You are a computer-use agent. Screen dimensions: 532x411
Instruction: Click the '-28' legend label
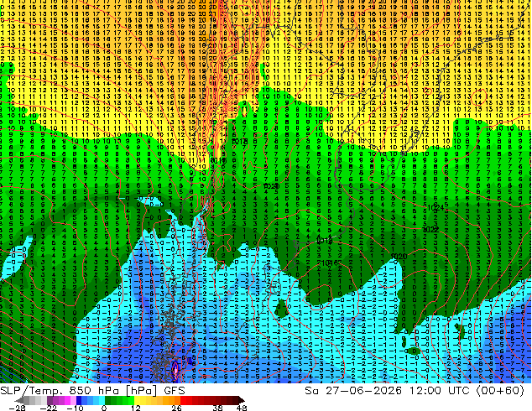pos(17,408)
